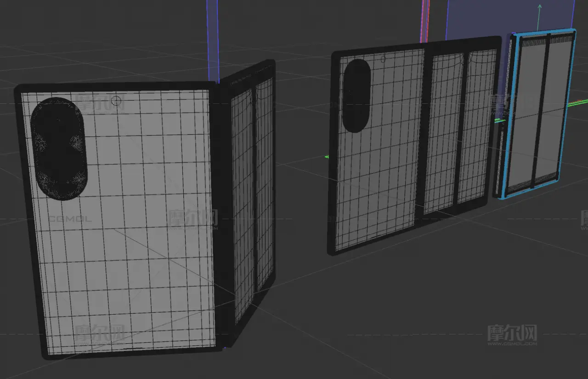Image resolution: width=588 pixels, height=379 pixels.
Task: Click the small flash circle on the large folded phone
Action: tap(117, 100)
